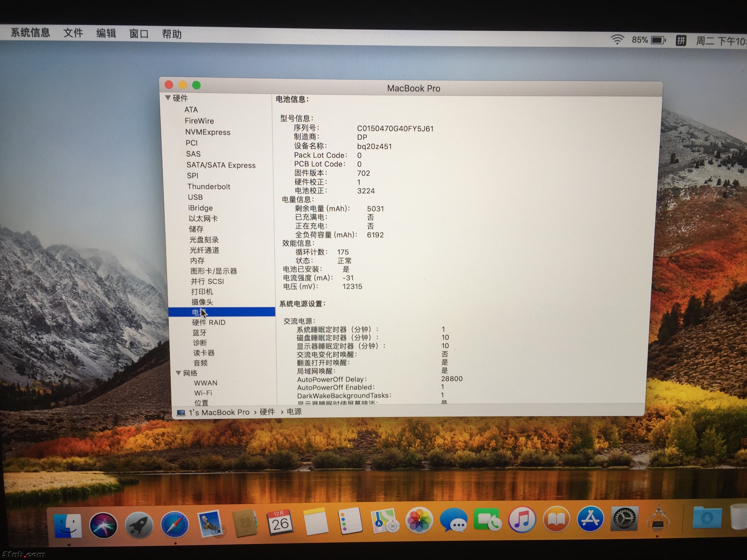Select 图形卡/显示器 in the sidebar
The width and height of the screenshot is (747, 560).
214,271
